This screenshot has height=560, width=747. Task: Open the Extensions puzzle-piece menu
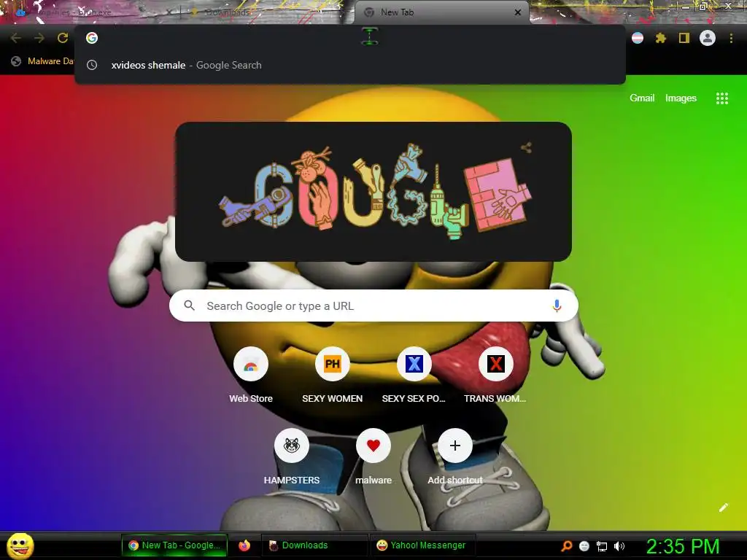click(x=660, y=38)
